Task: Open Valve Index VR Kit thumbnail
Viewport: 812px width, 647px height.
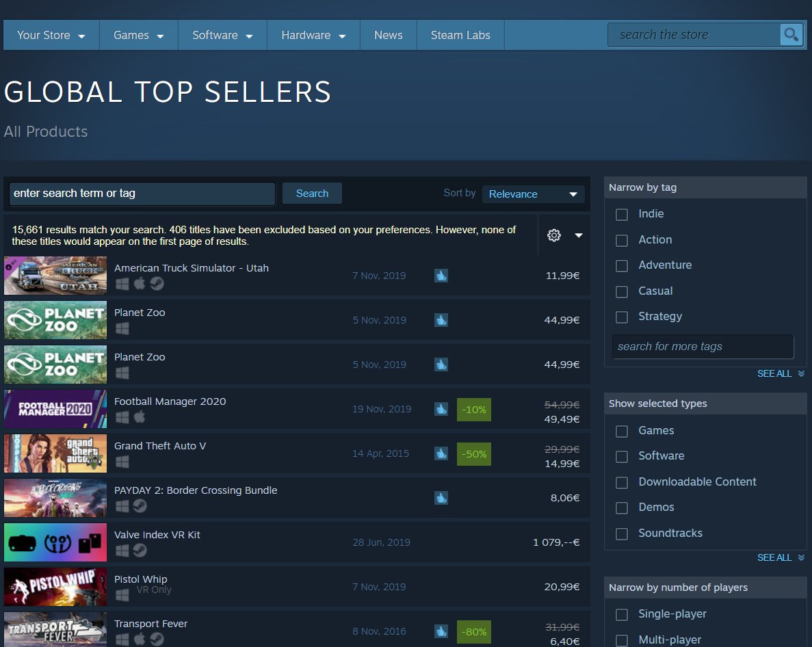Action: 55,542
